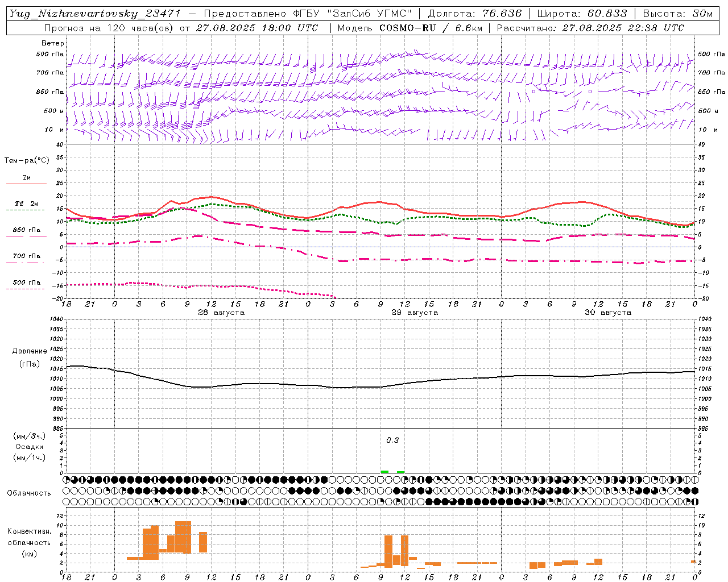
Task: Click the tallest orange convective bar near 9h 28 августа
Action: tap(183, 537)
